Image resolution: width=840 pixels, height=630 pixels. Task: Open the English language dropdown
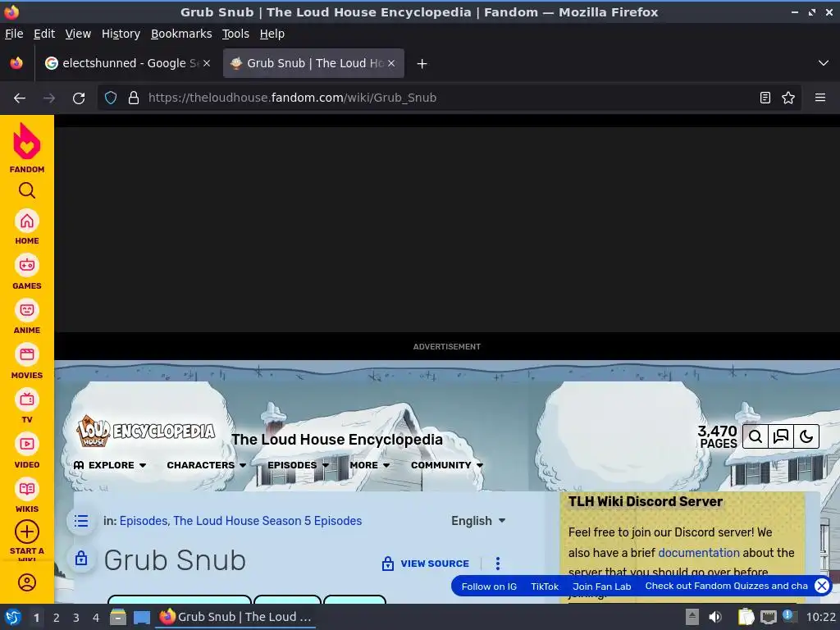click(478, 521)
